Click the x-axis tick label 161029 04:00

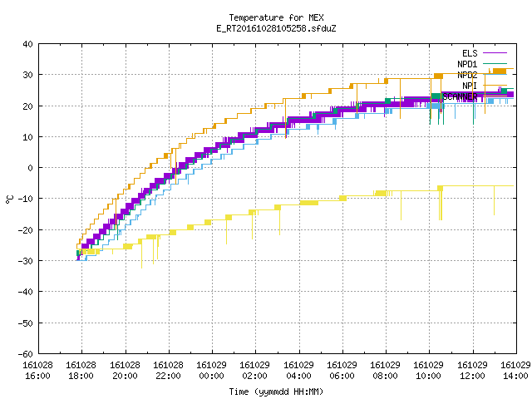click(298, 371)
